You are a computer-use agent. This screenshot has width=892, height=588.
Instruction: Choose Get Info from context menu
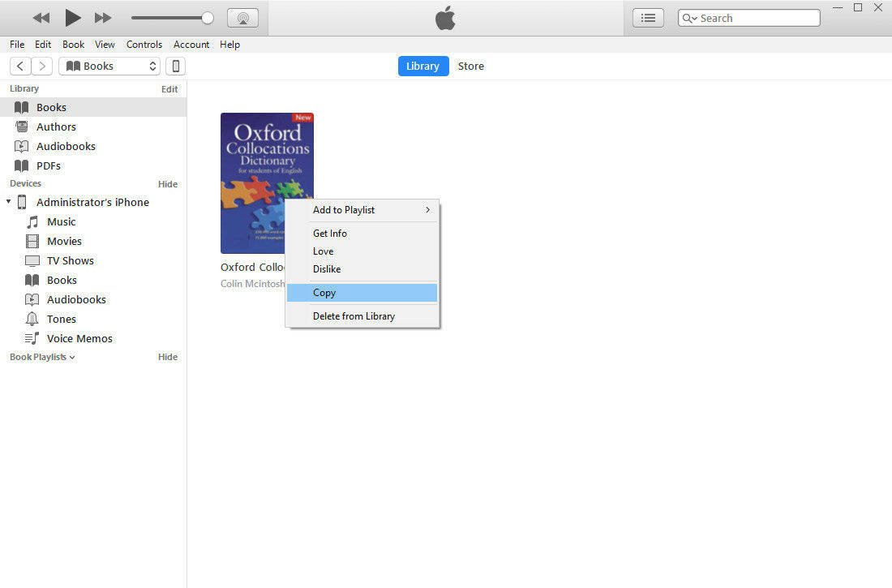tap(362, 234)
